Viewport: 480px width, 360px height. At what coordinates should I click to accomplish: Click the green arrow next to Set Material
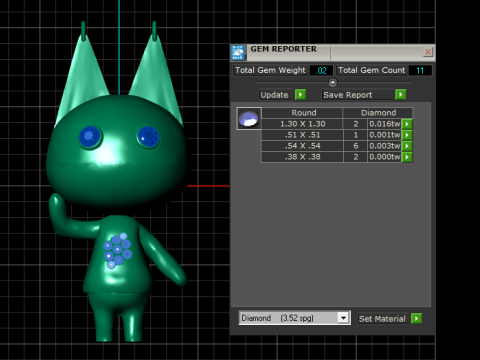[x=416, y=318]
